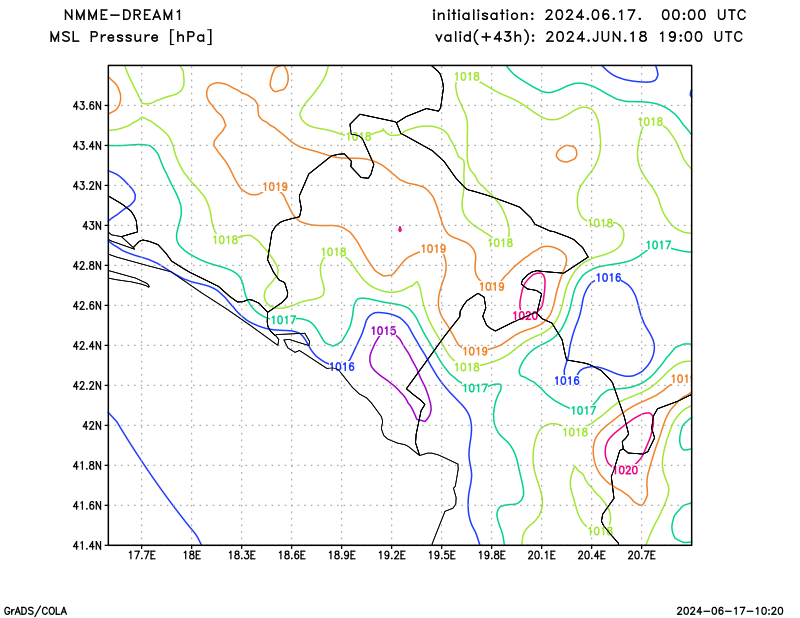
Task: Click the 41.6N latitude axis label
Action: tap(87, 506)
